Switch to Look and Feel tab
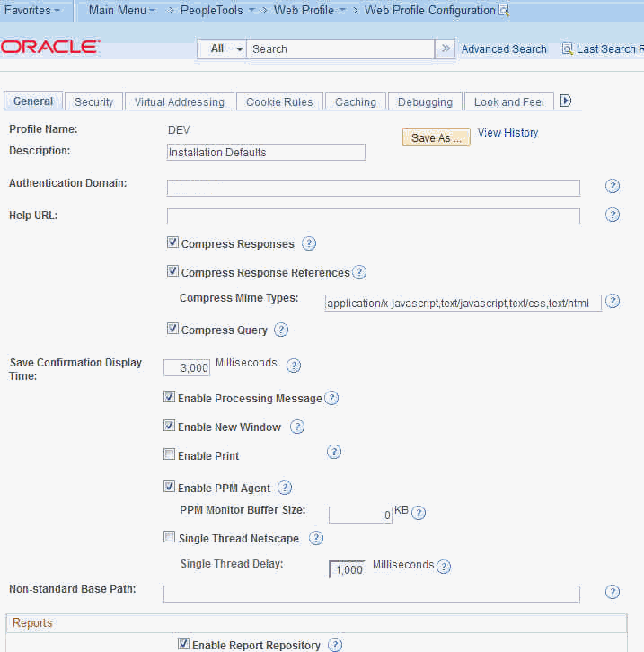Viewport: 644px width, 652px height. point(509,101)
